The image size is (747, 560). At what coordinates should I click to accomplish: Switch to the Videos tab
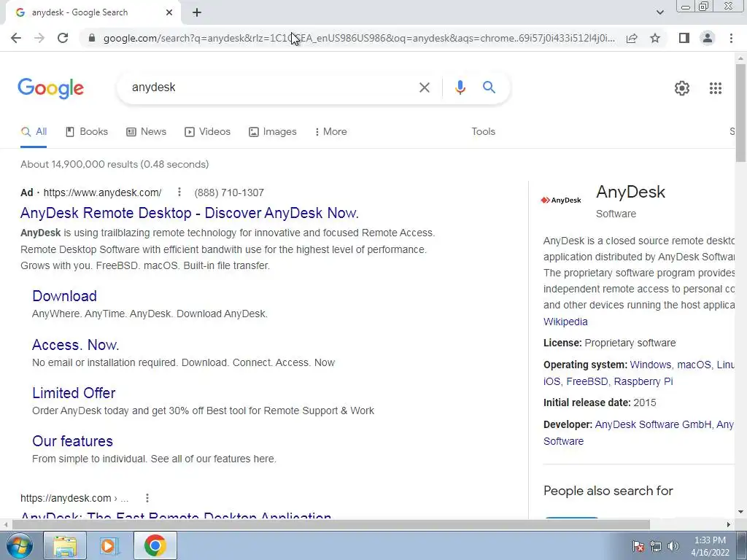[207, 132]
